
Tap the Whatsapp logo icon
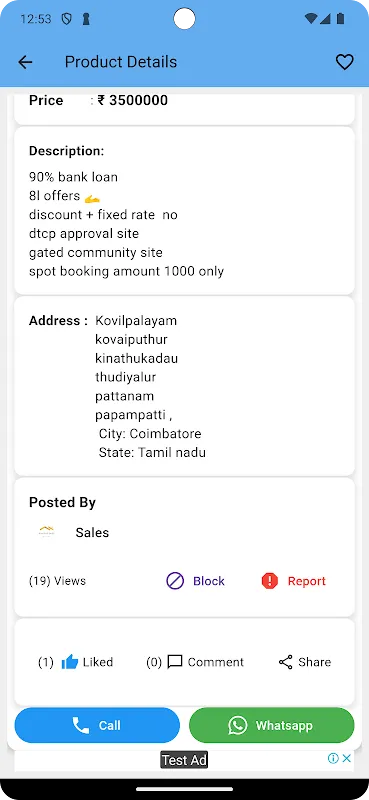click(237, 725)
